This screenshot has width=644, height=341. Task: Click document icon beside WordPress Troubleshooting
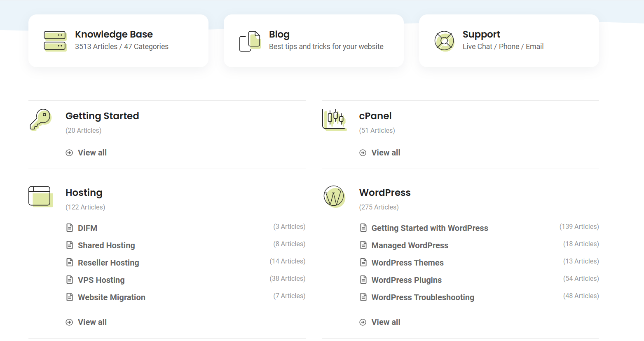point(363,297)
